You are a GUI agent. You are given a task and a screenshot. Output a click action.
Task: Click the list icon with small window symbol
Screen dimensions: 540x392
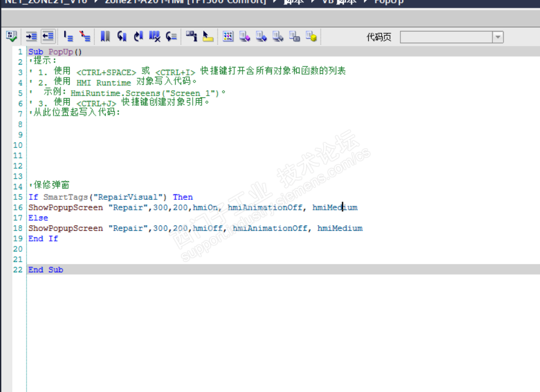click(294, 36)
